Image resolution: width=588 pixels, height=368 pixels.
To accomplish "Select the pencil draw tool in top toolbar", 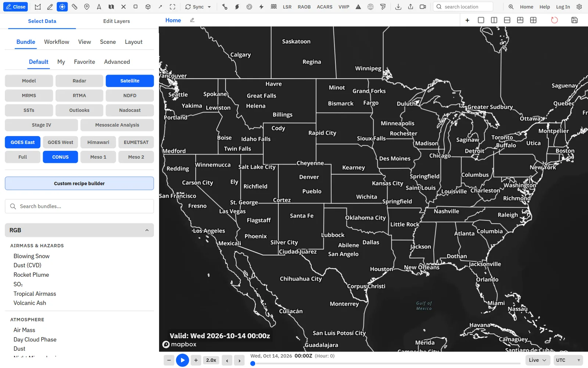I will coord(50,7).
